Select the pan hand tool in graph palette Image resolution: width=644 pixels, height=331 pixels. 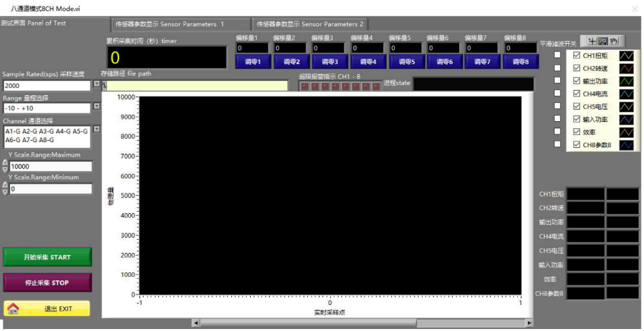(613, 42)
